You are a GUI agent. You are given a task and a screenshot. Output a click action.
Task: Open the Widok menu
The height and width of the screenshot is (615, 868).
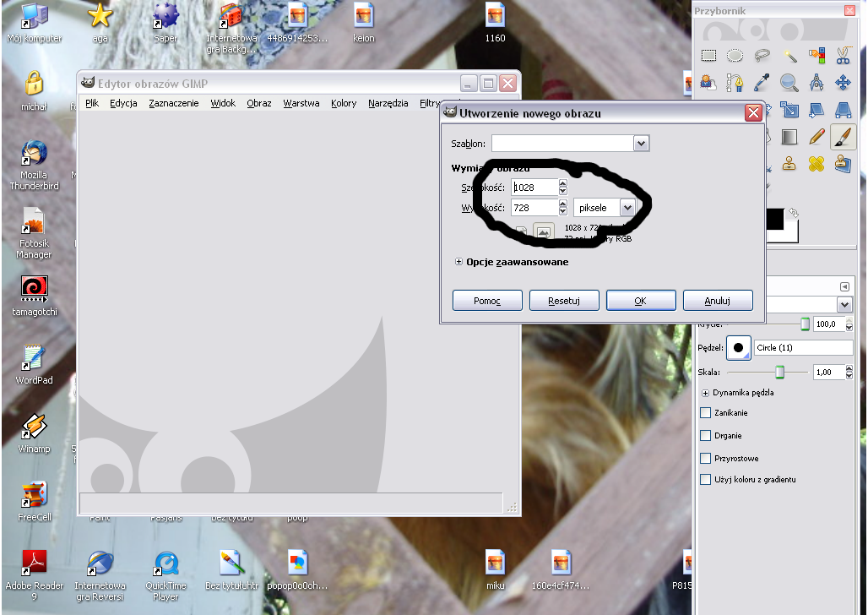point(223,103)
